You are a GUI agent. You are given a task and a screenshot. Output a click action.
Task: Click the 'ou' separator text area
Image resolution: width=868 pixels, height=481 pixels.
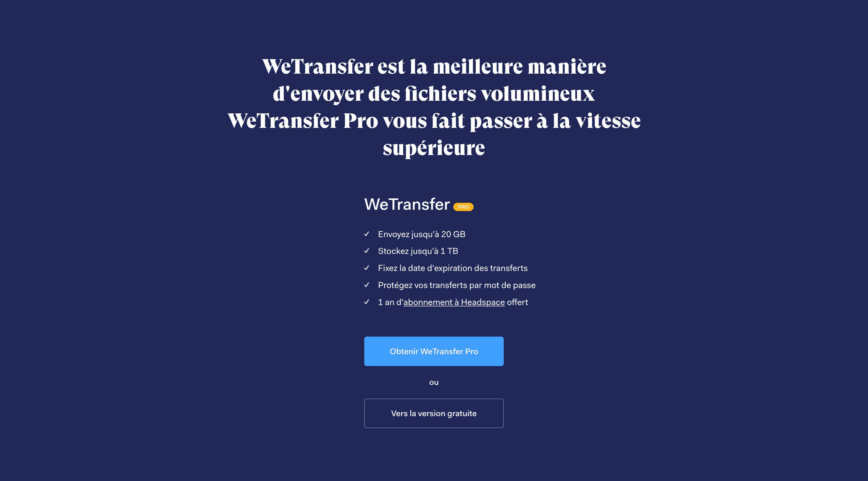click(434, 382)
